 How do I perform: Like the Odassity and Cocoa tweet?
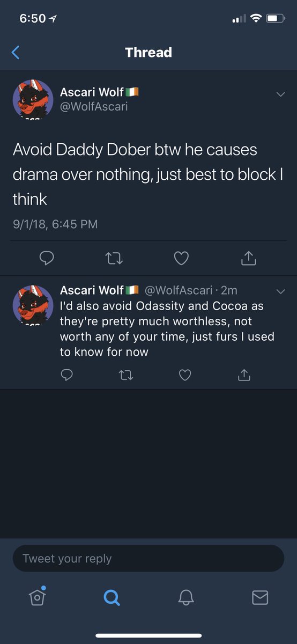(x=185, y=375)
